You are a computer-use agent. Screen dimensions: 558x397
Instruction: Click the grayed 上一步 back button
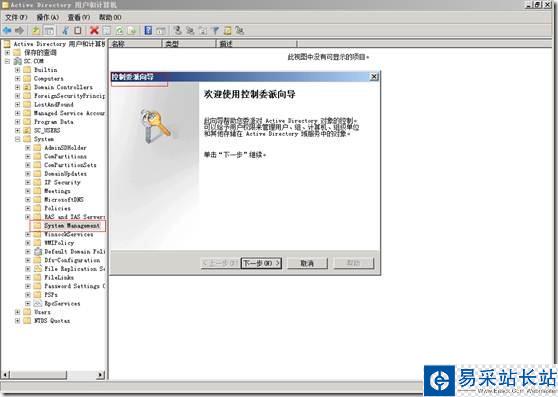click(220, 263)
